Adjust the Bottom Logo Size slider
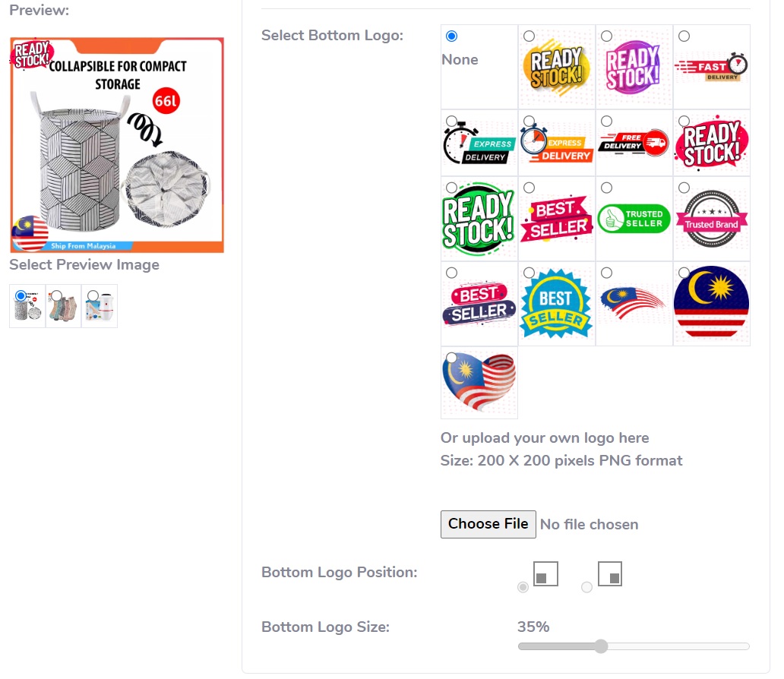Viewport: 784px width, 679px height. pos(601,646)
